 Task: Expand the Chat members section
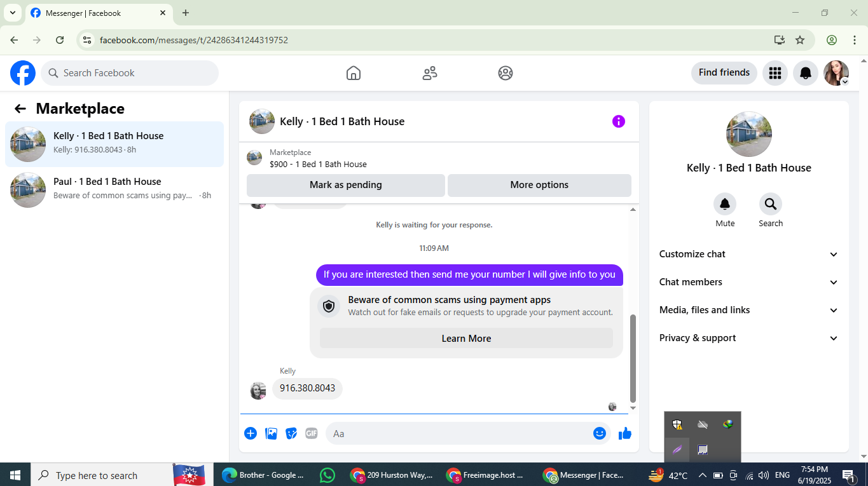pyautogui.click(x=749, y=282)
